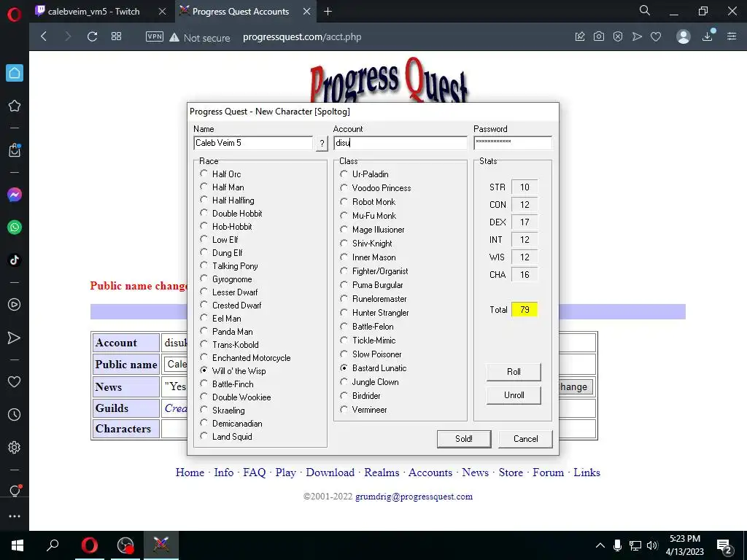747x560 pixels.
Task: Open the Player icon in sidebar
Action: [x=15, y=304]
